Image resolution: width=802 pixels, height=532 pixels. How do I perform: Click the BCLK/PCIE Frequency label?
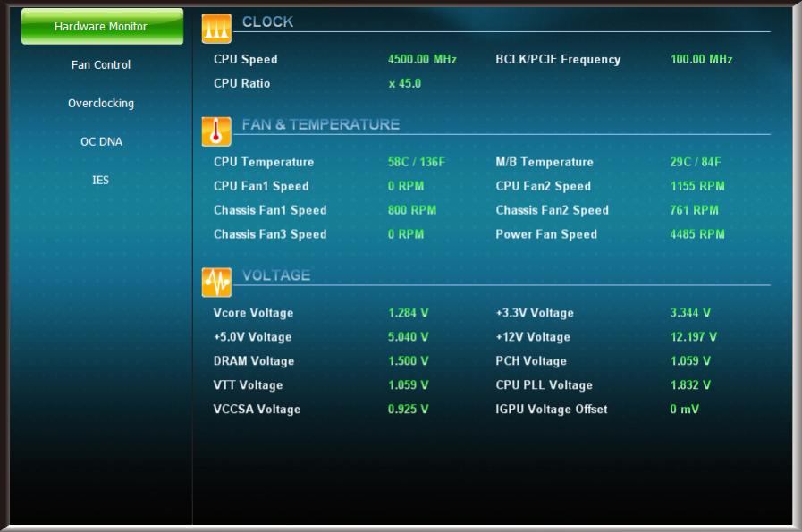[558, 59]
